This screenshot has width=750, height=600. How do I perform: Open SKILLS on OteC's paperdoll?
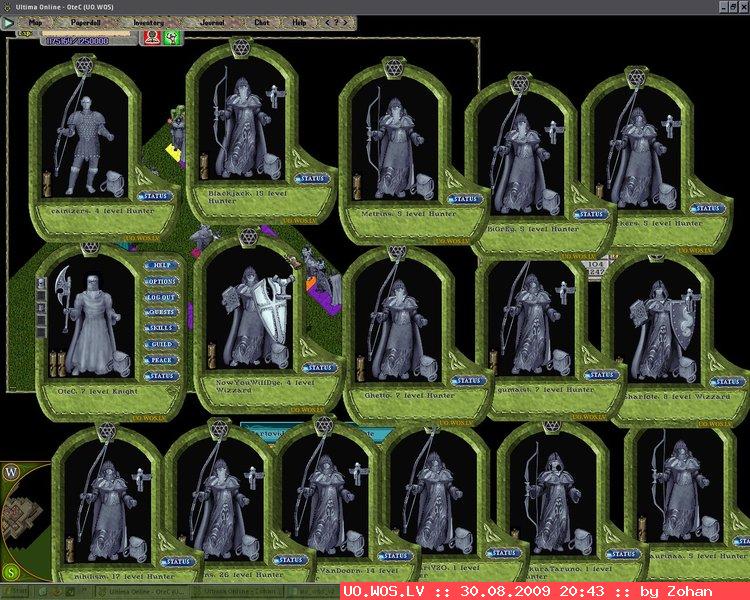click(x=162, y=328)
